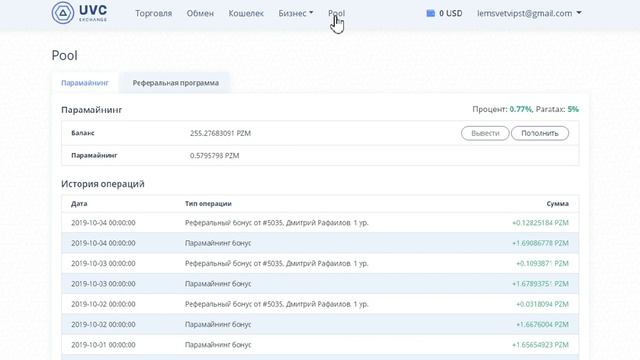This screenshot has width=640, height=360.
Task: Select the amount +0.12825184 PZM
Action: pyautogui.click(x=540, y=223)
